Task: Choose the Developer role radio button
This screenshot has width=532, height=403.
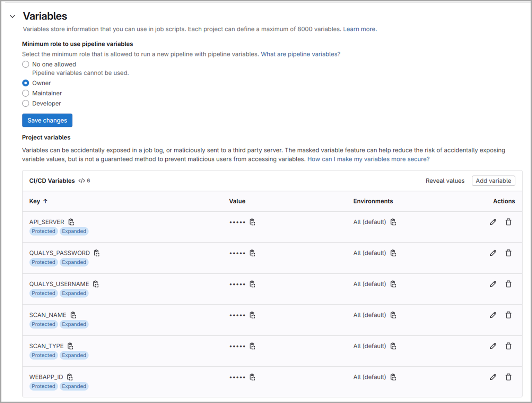Action: [x=26, y=104]
